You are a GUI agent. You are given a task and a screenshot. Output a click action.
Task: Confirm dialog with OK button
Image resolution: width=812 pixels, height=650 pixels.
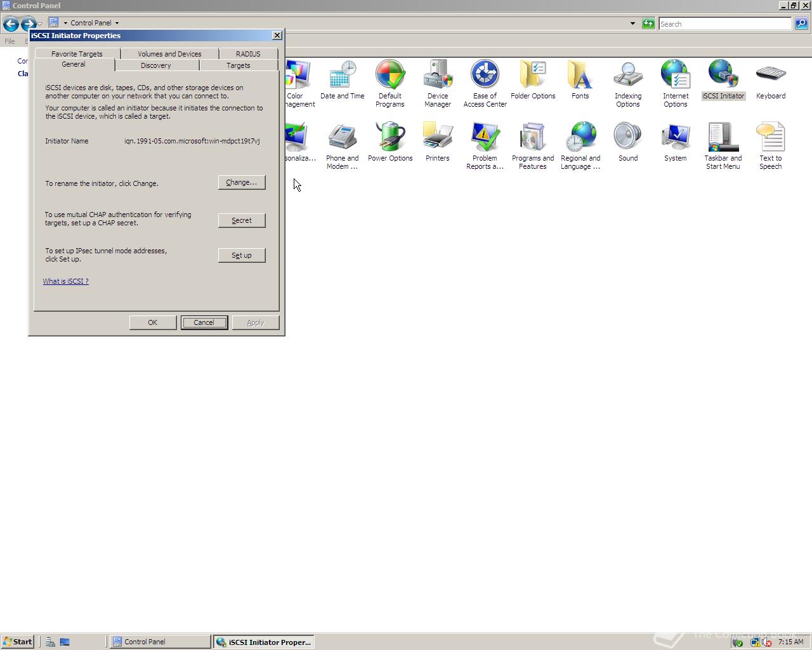[x=153, y=322]
